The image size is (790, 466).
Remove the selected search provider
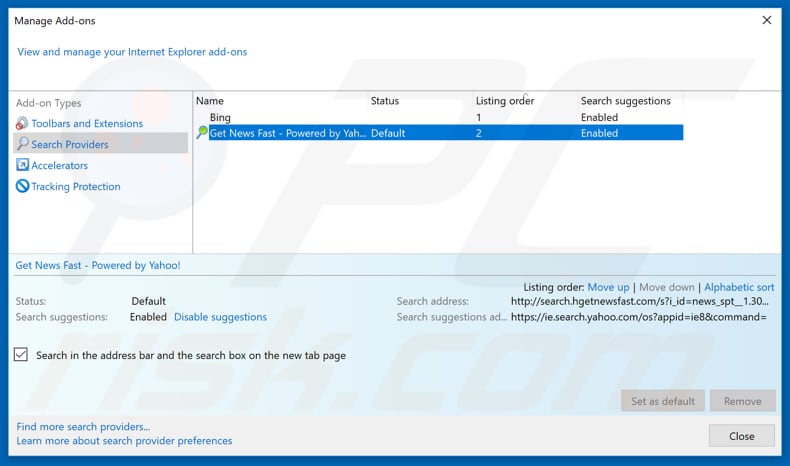coord(742,401)
